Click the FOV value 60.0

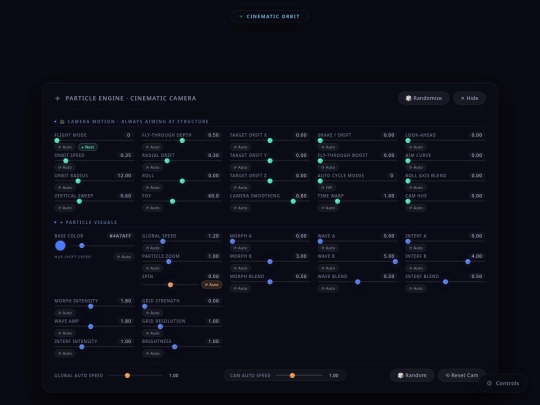coord(213,196)
